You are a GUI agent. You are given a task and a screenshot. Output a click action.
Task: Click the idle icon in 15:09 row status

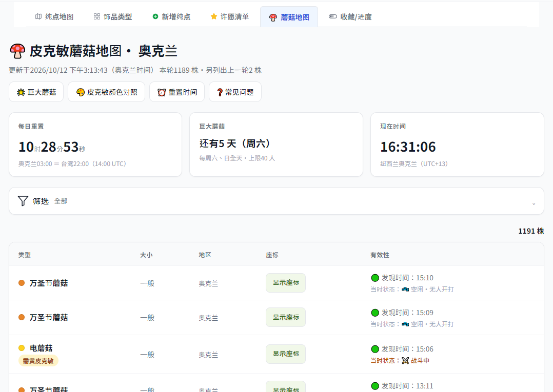[405, 324]
